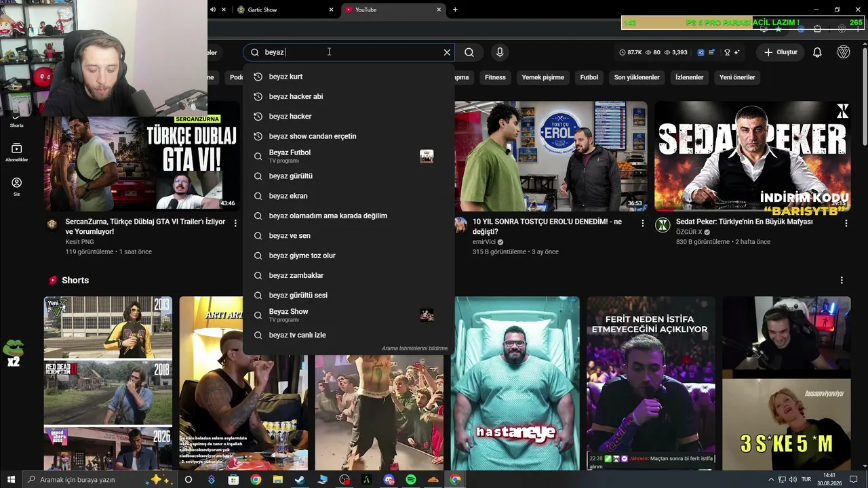Screen dimensions: 868x488
Task: Focus the YouTube search input field
Action: click(349, 52)
